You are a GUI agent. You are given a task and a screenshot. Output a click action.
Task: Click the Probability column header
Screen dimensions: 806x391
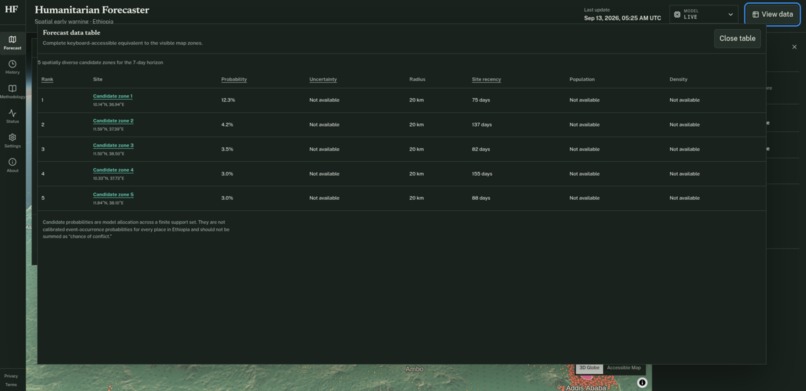click(x=234, y=80)
